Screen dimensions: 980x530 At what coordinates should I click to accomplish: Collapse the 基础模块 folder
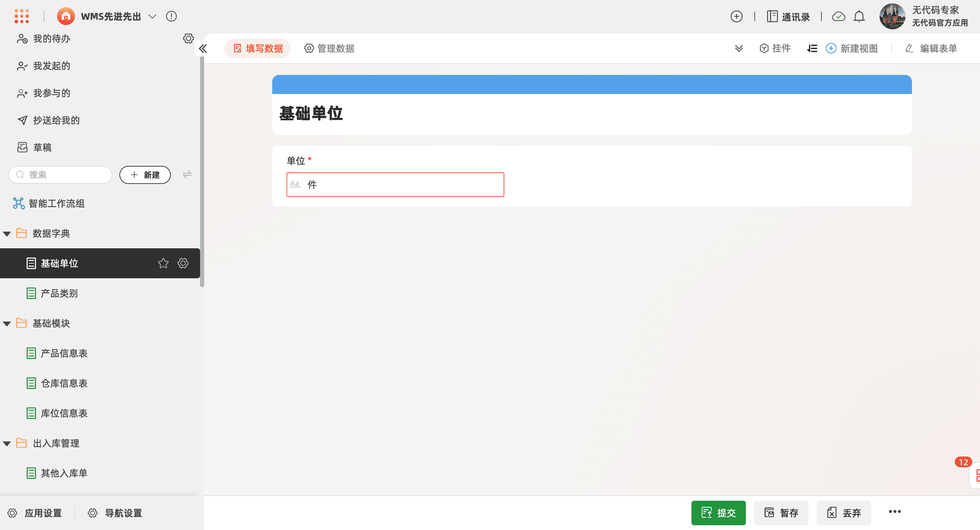pos(7,324)
